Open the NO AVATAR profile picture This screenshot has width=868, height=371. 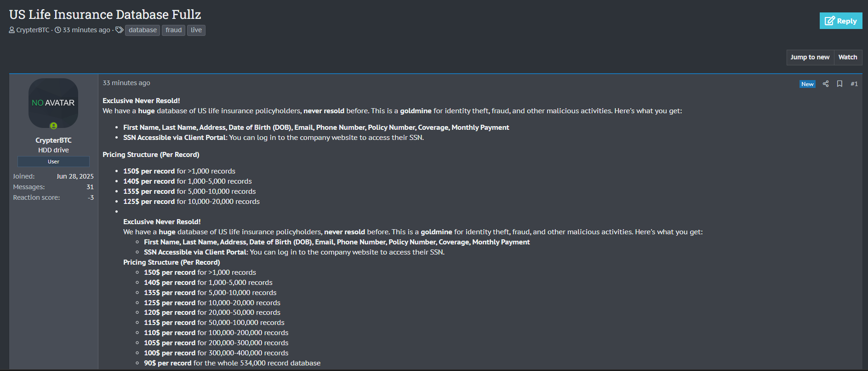[53, 103]
